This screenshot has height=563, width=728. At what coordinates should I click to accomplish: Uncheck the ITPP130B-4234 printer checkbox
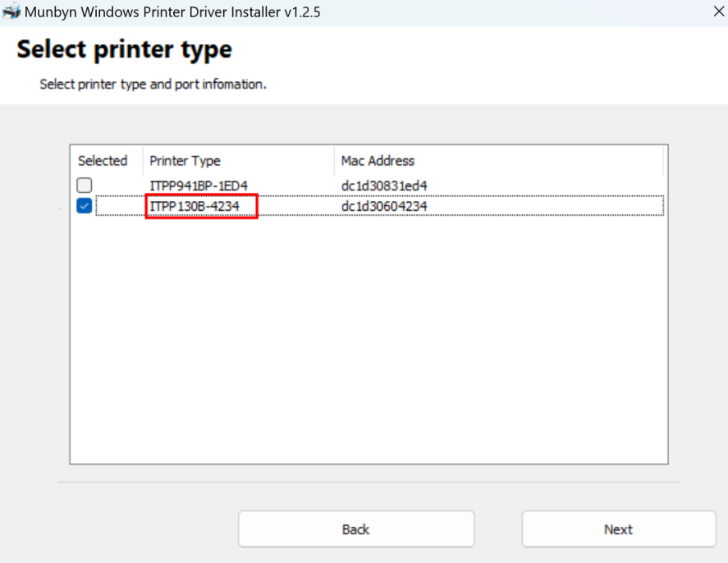pyautogui.click(x=85, y=207)
